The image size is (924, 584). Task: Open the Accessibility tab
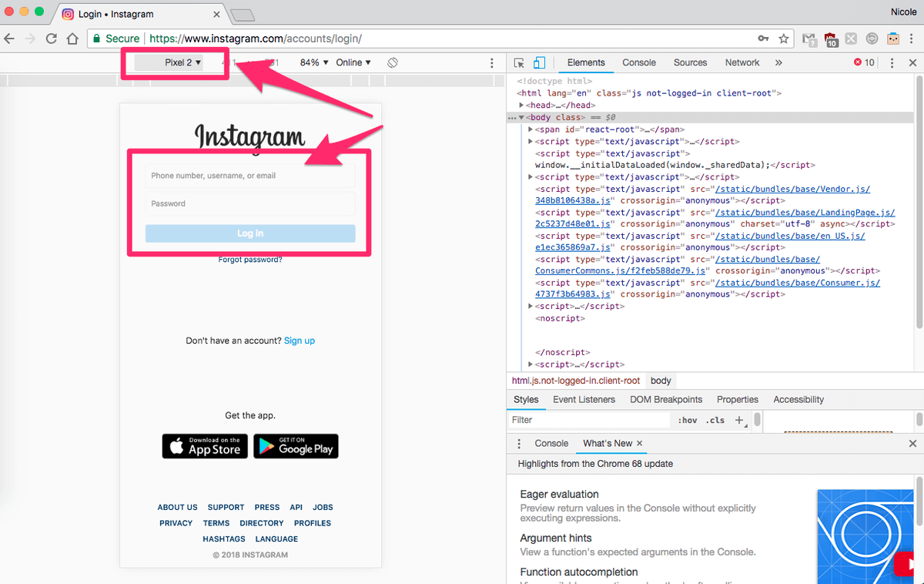tap(798, 400)
